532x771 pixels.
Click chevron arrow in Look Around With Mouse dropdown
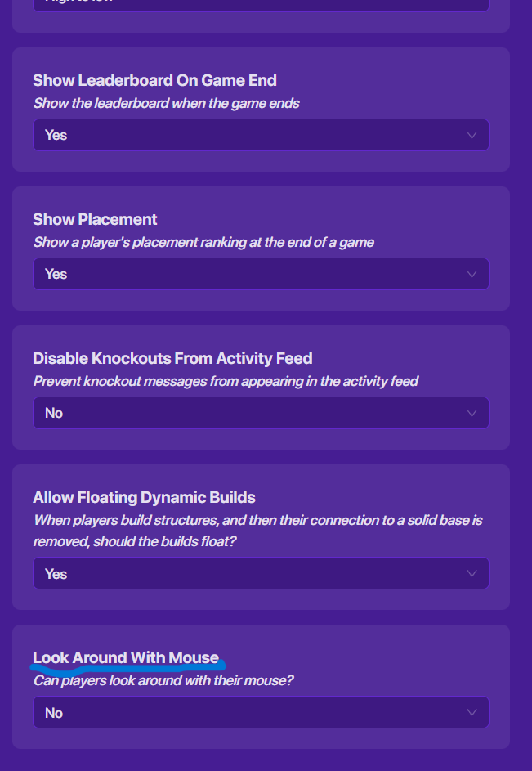472,713
